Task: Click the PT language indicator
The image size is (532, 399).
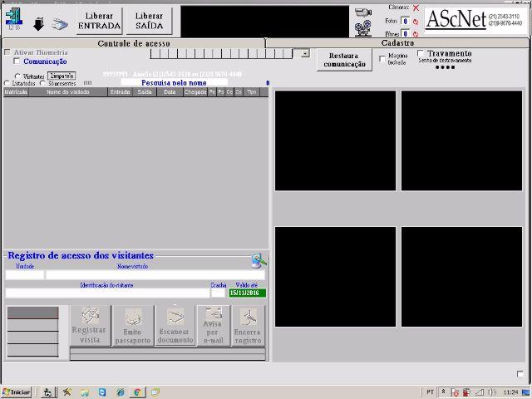Action: tap(430, 392)
